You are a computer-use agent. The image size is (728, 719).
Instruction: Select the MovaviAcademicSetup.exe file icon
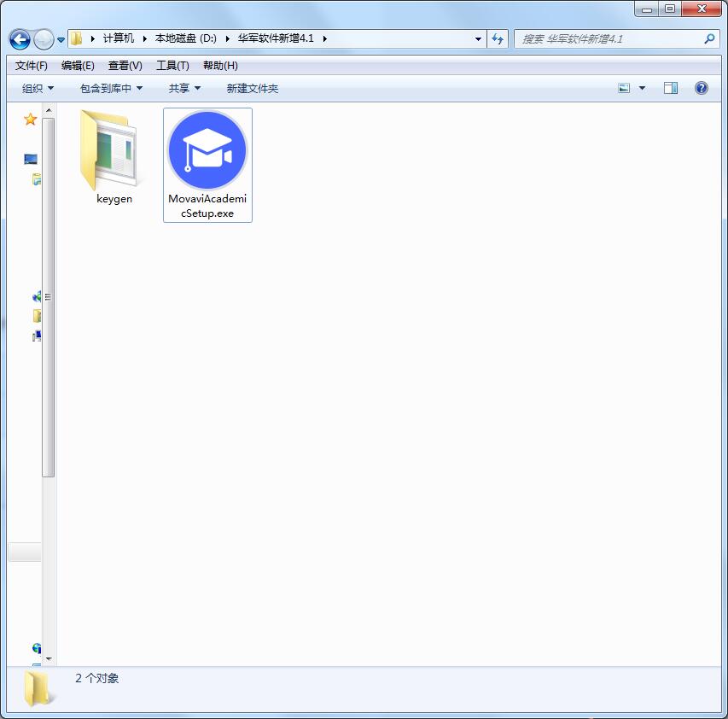pyautogui.click(x=207, y=150)
